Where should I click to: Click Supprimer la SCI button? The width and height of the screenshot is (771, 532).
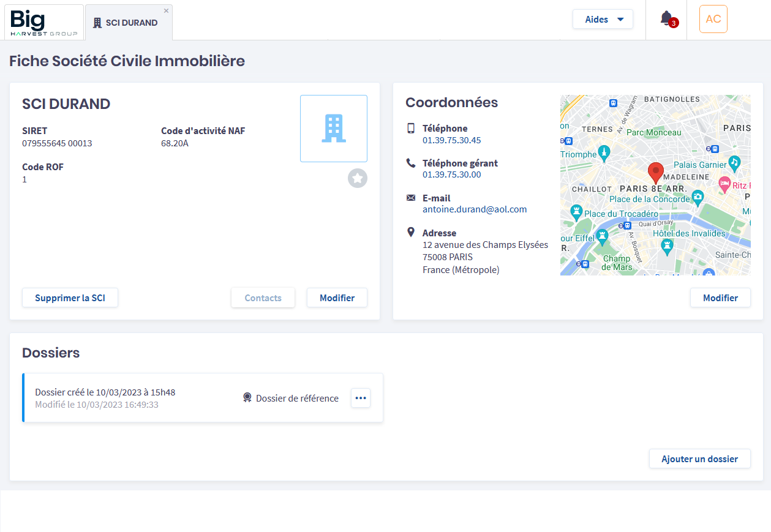[70, 298]
